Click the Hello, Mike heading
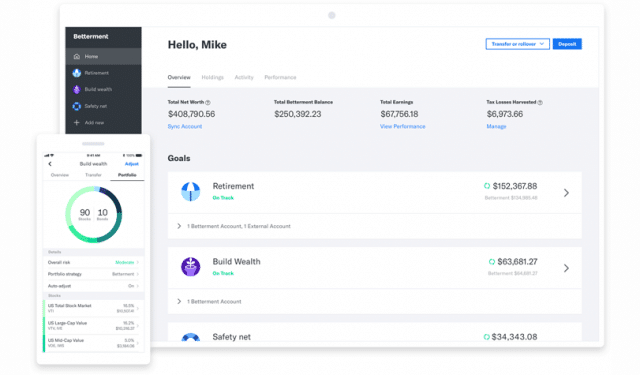This screenshot has height=375, width=640. (x=197, y=45)
